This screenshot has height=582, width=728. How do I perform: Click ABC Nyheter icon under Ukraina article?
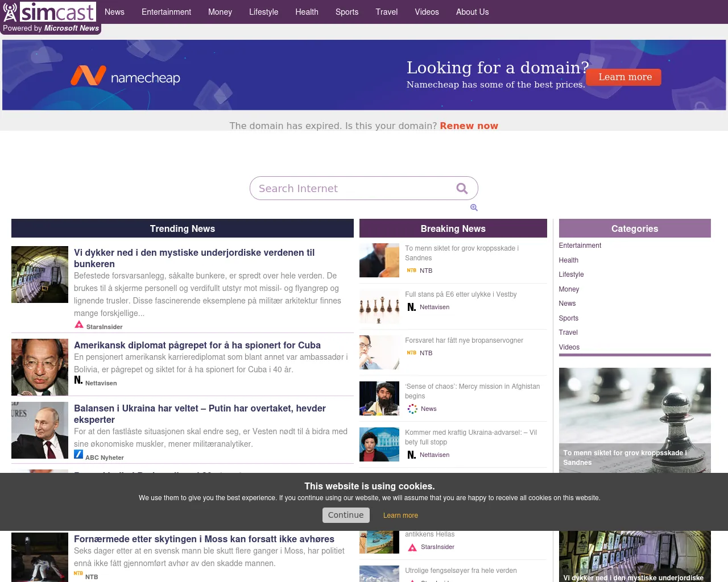(x=78, y=454)
